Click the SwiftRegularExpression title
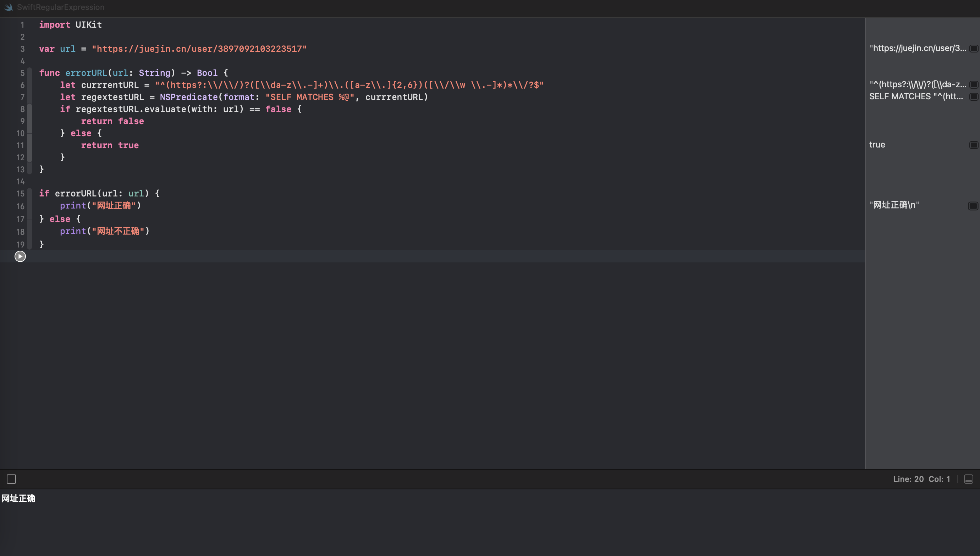 pyautogui.click(x=60, y=7)
